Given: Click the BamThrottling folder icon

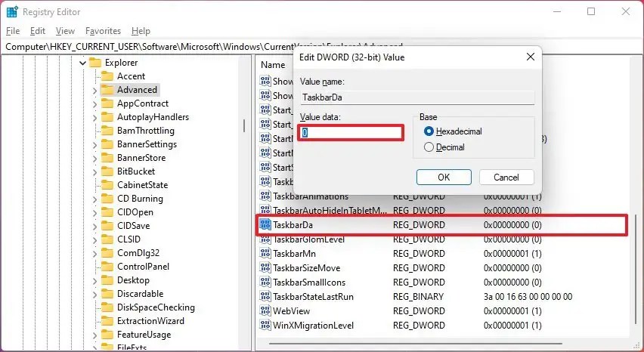Looking at the screenshot, I should [x=107, y=131].
